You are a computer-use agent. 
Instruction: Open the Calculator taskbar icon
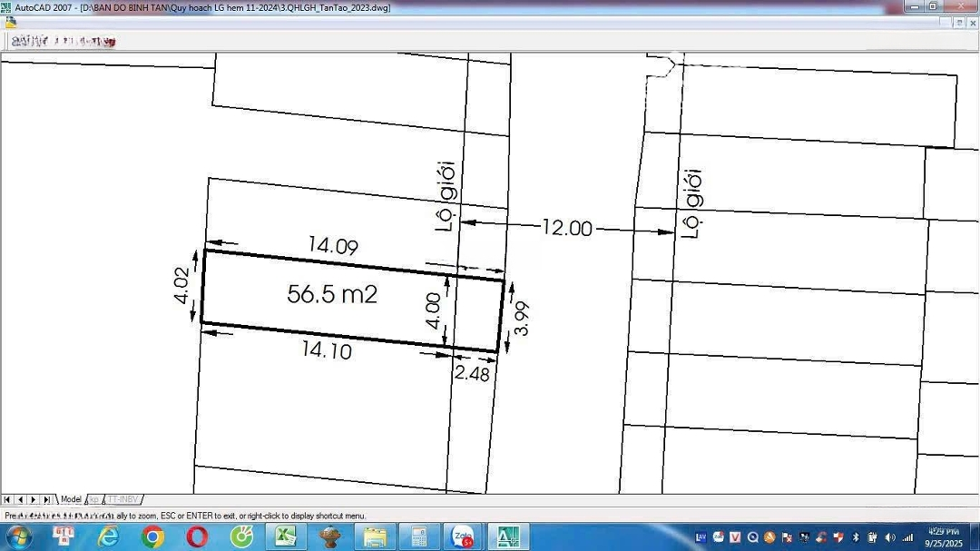[x=418, y=536]
